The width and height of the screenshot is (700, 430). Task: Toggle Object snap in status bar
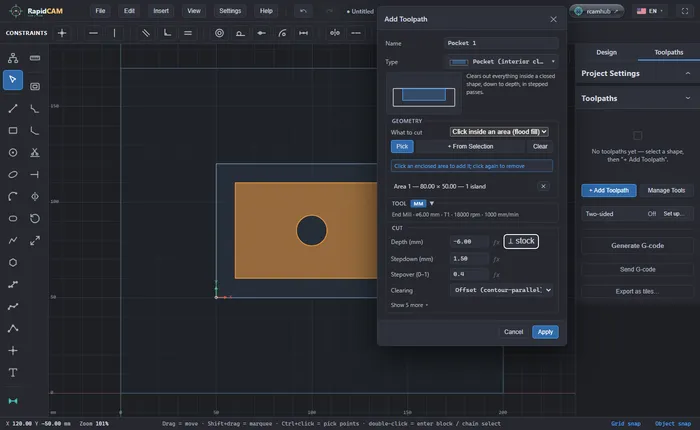tap(672, 424)
